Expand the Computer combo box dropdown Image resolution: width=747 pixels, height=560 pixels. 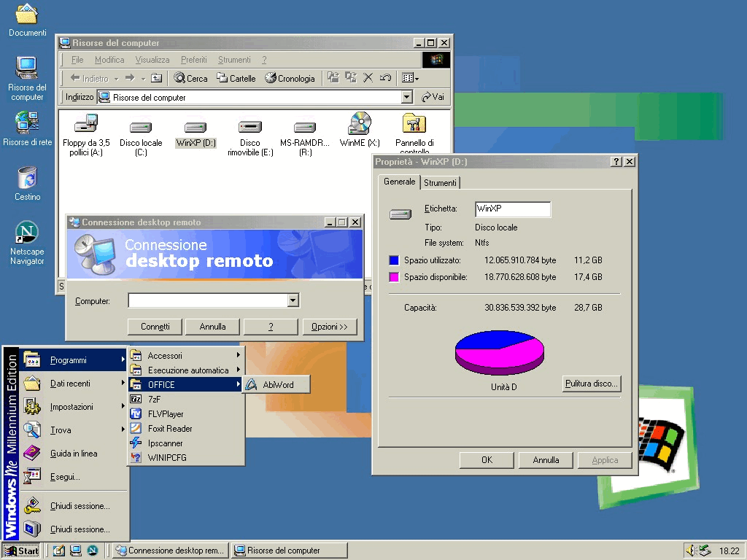[x=293, y=300]
